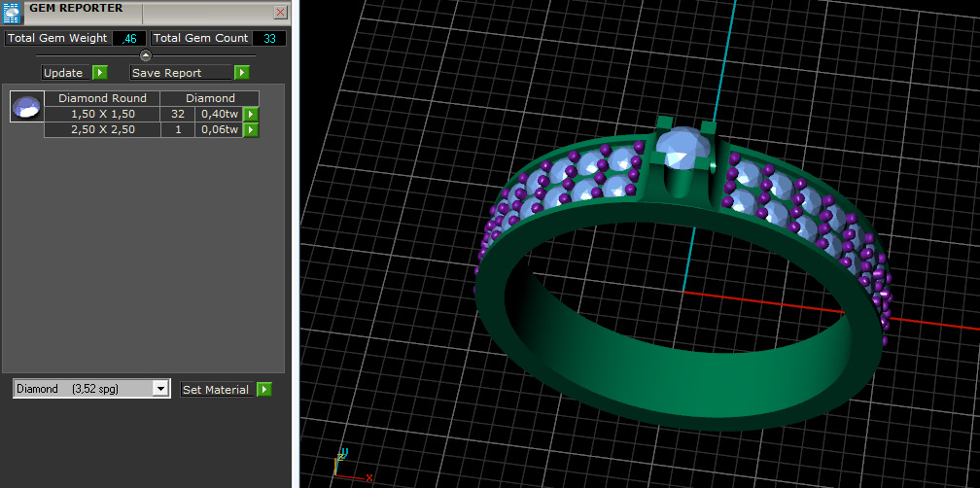Screen dimensions: 980x488
Task: Click the Save Report button label
Action: 182,73
